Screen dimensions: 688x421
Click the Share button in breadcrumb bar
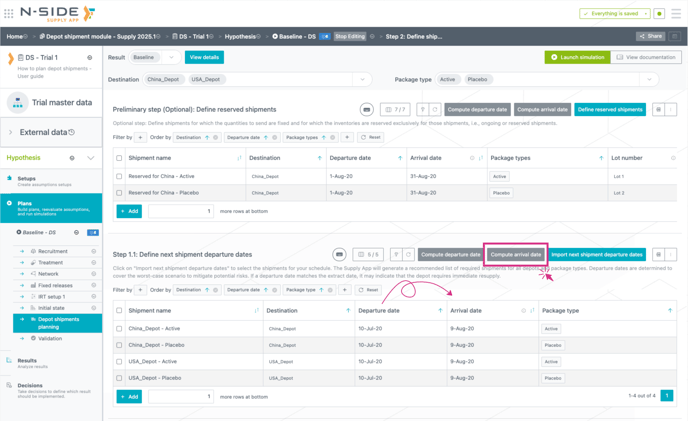coord(651,36)
